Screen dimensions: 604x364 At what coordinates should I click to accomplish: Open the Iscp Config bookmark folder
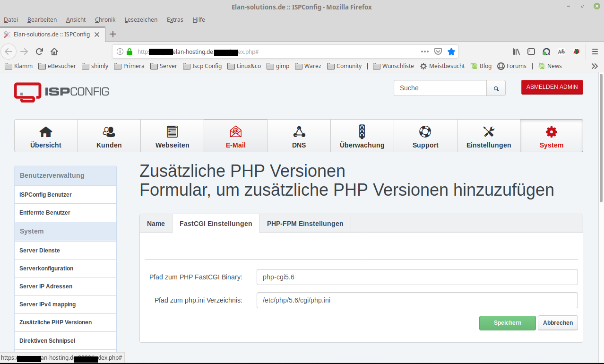point(202,66)
